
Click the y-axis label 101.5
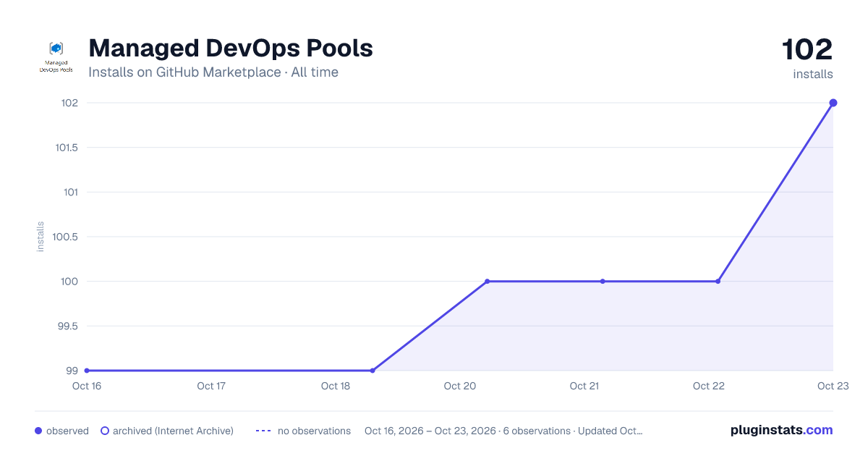pos(67,148)
